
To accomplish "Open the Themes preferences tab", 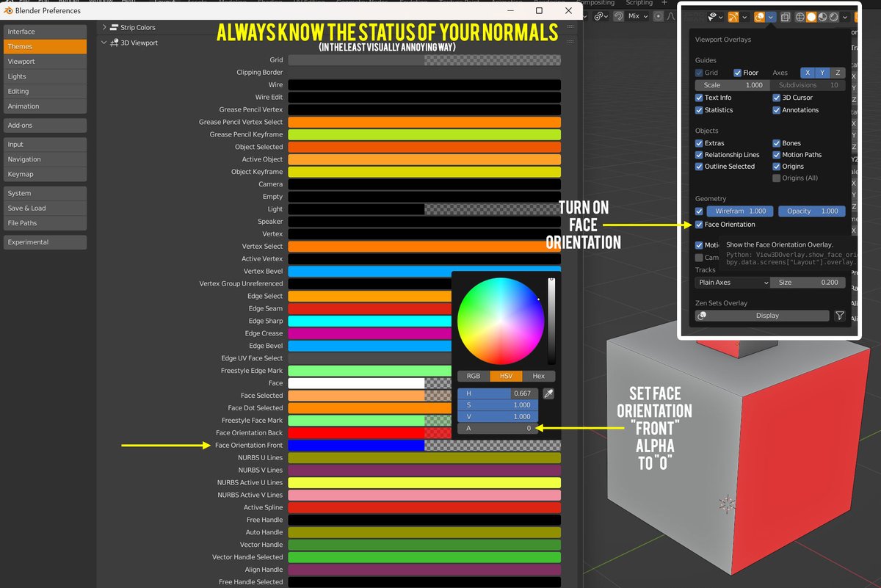I will [45, 46].
